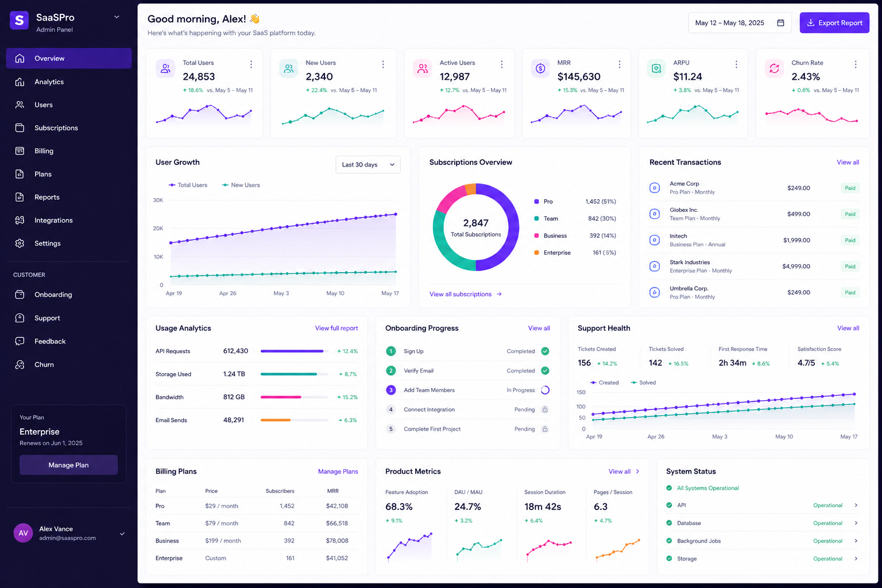Click the Onboarding icon in the sidebar
The width and height of the screenshot is (882, 588).
click(x=20, y=295)
